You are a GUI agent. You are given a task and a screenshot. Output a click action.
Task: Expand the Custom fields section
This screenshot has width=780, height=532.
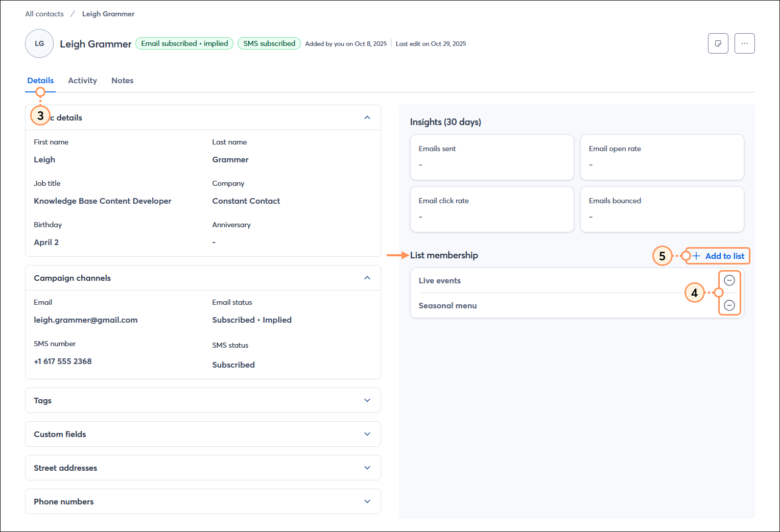click(367, 434)
